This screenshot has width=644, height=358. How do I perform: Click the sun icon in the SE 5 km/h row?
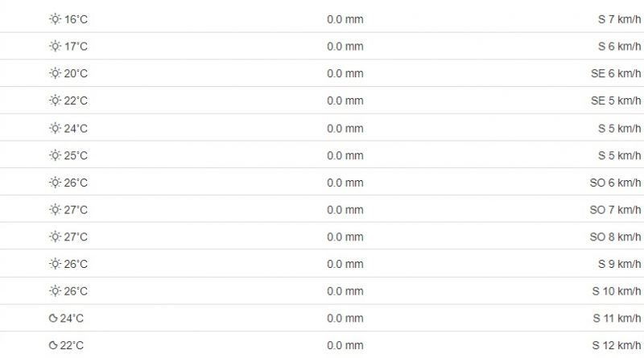pyautogui.click(x=55, y=101)
